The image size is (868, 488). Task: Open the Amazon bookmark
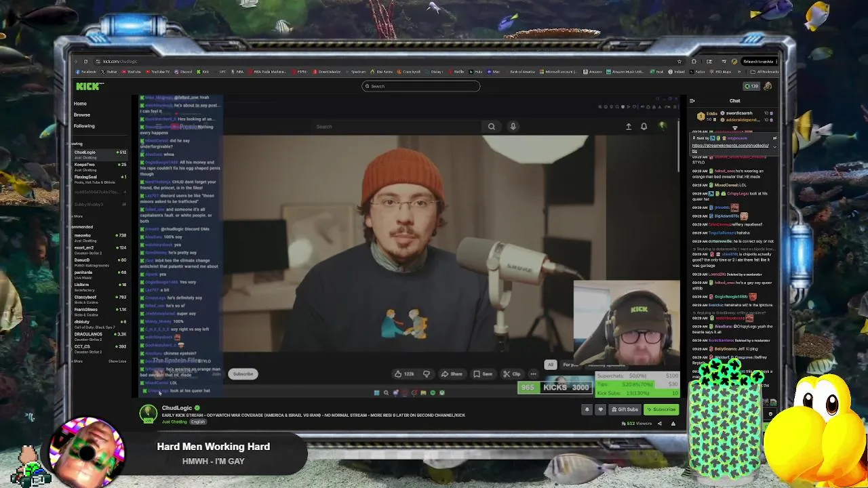[593, 72]
